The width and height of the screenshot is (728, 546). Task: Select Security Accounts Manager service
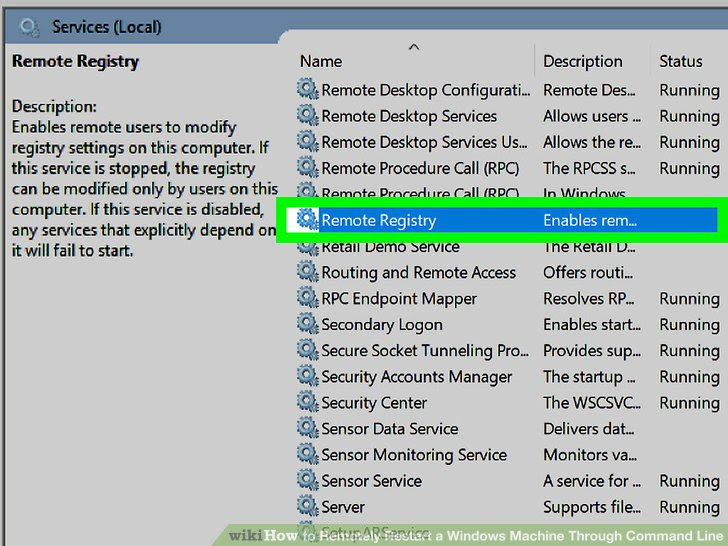pos(416,377)
